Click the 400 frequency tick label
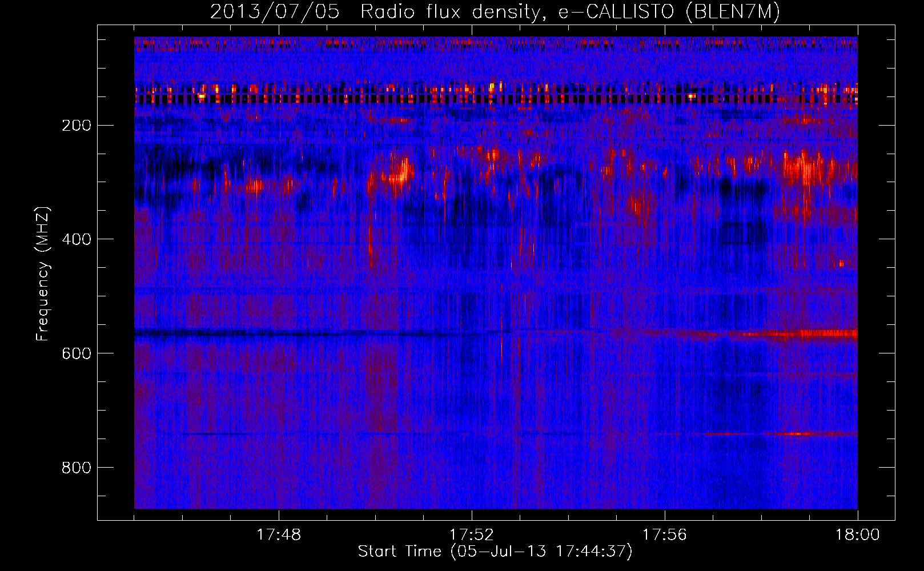Image resolution: width=924 pixels, height=571 pixels. coord(77,239)
